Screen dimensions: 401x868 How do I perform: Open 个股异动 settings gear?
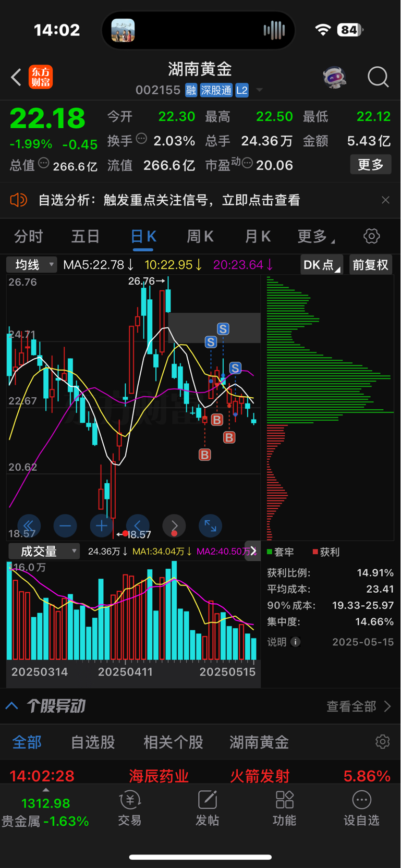382,742
